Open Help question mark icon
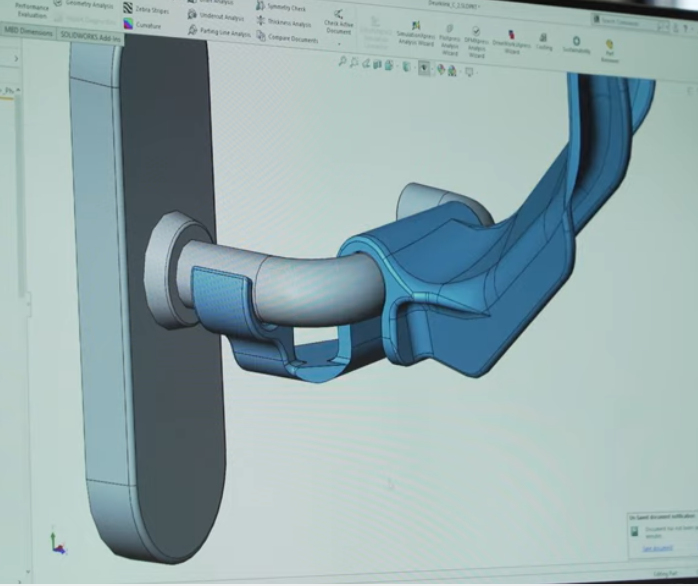The width and height of the screenshot is (698, 586). (686, 29)
